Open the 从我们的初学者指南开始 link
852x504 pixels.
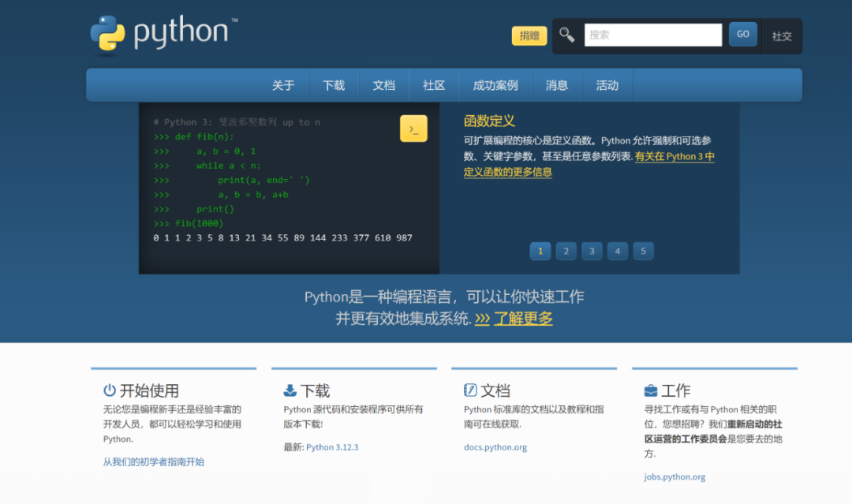coord(154,461)
